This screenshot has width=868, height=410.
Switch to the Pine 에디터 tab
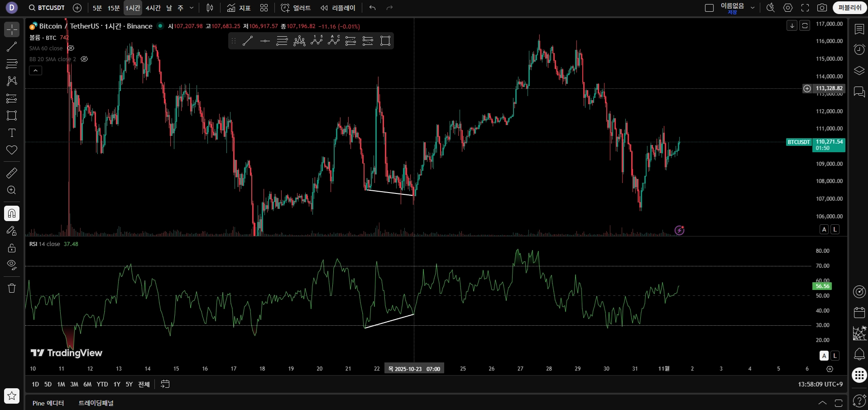(x=48, y=403)
